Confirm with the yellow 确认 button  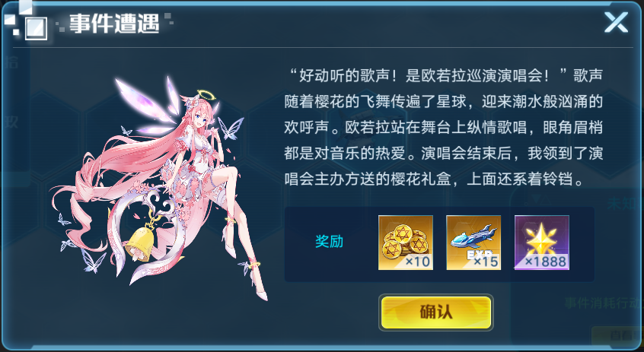pyautogui.click(x=435, y=312)
